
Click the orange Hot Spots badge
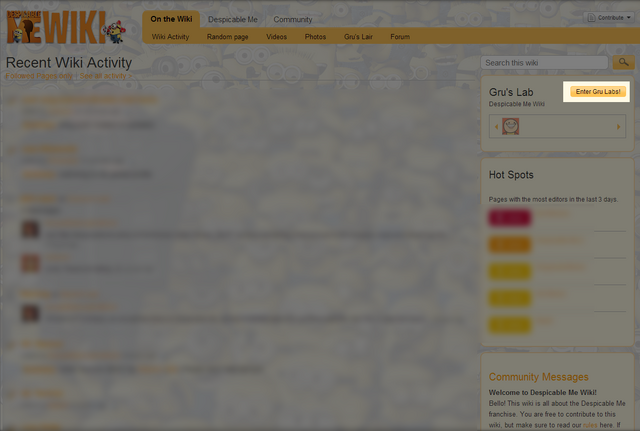(510, 244)
